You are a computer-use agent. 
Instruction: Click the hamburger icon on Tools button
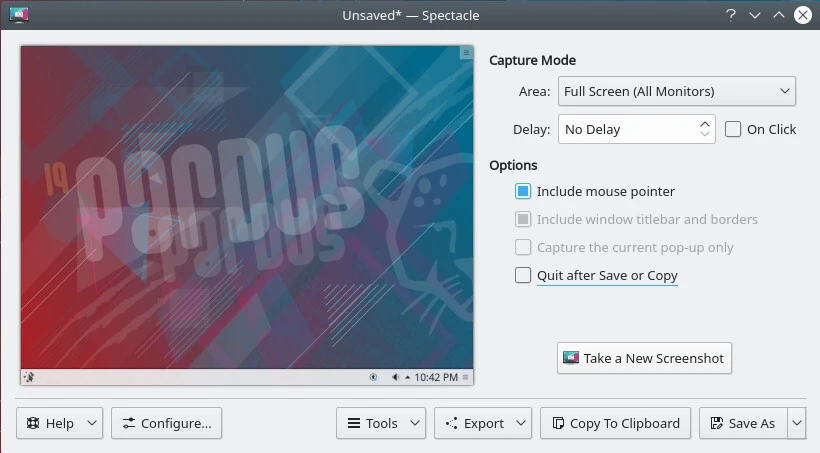tap(353, 423)
